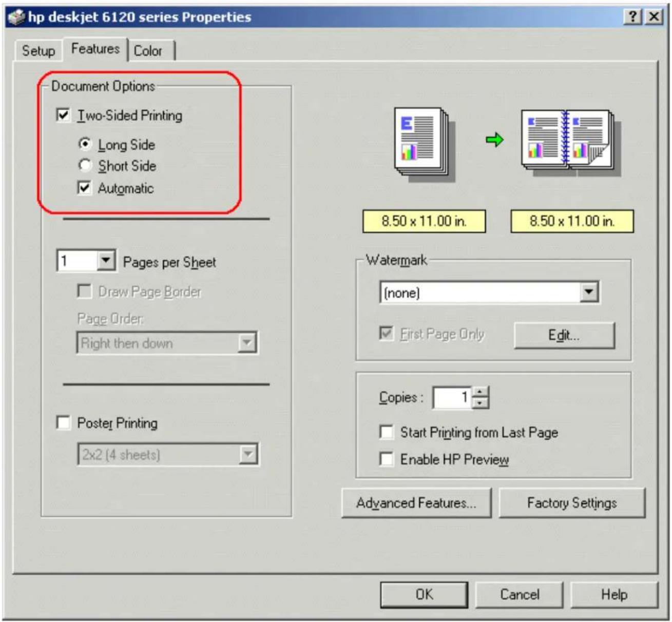The image size is (672, 622).
Task: Click the printer icon in title bar
Action: pos(17,17)
